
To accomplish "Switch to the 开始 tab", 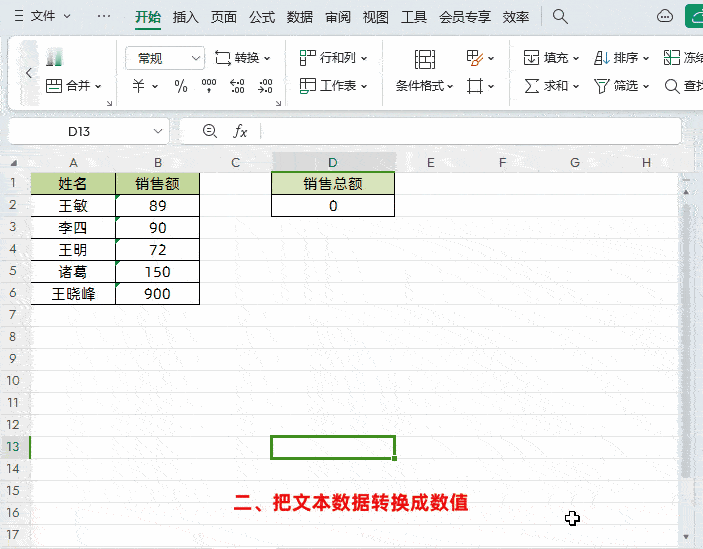I will (x=148, y=17).
